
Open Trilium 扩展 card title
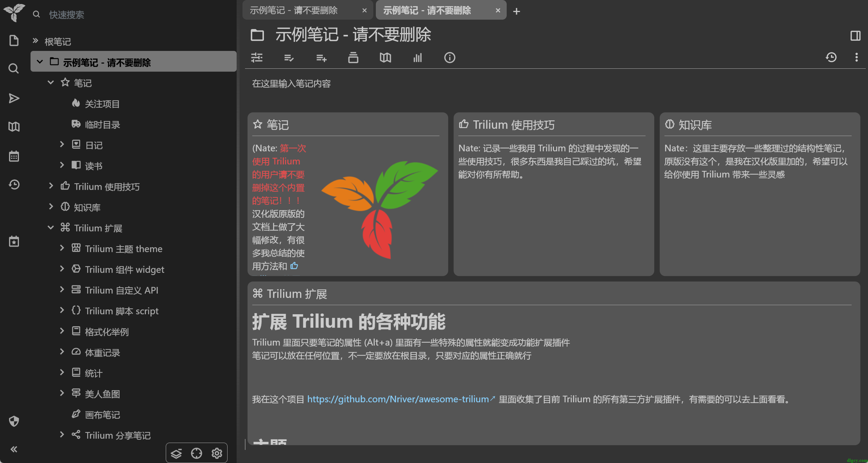[297, 294]
